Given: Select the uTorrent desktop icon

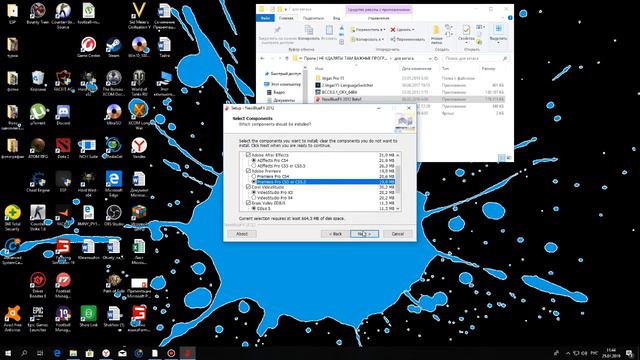Looking at the screenshot, I should [x=38, y=115].
